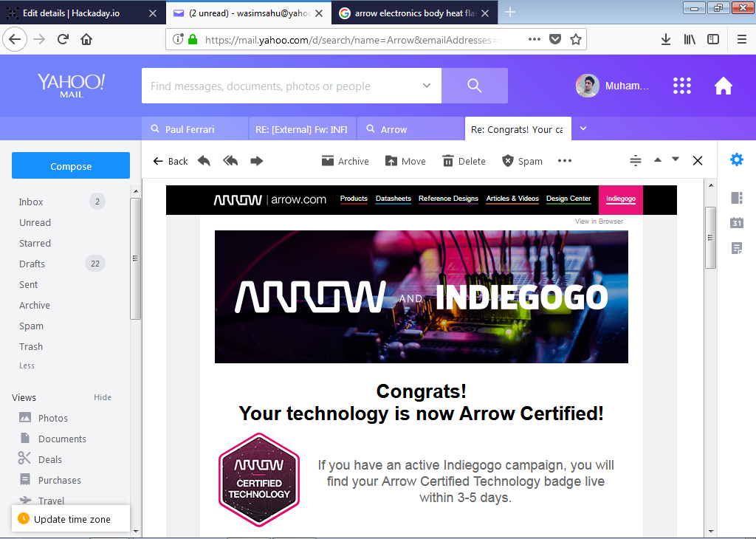
Task: Open the Products link in the Arrow email
Action: point(354,199)
